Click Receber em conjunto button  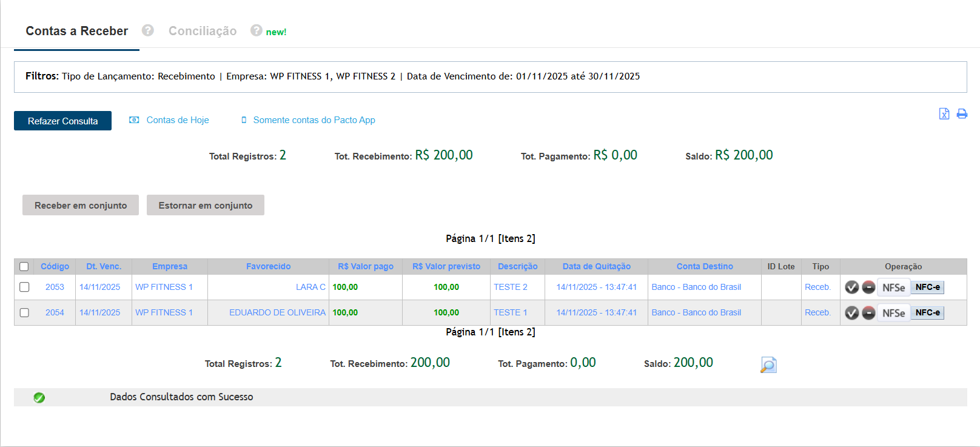81,206
